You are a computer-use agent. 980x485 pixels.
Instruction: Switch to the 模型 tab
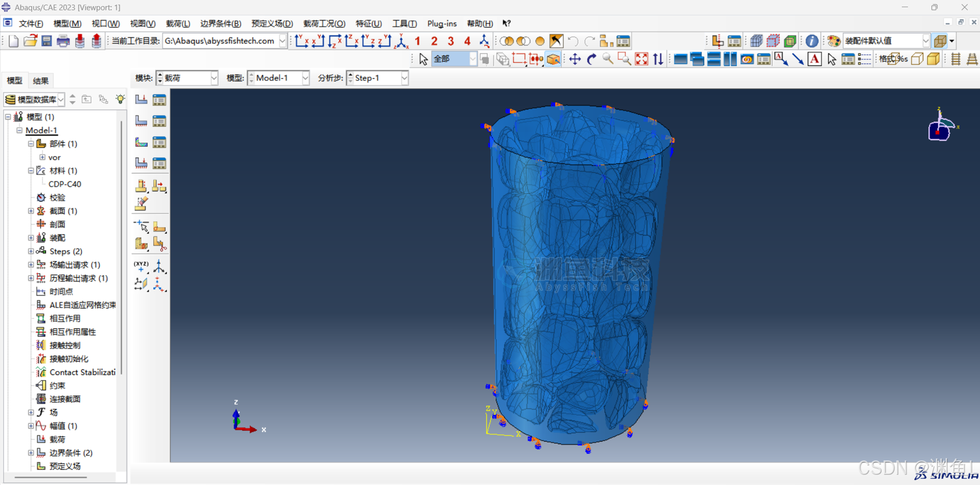click(15, 81)
